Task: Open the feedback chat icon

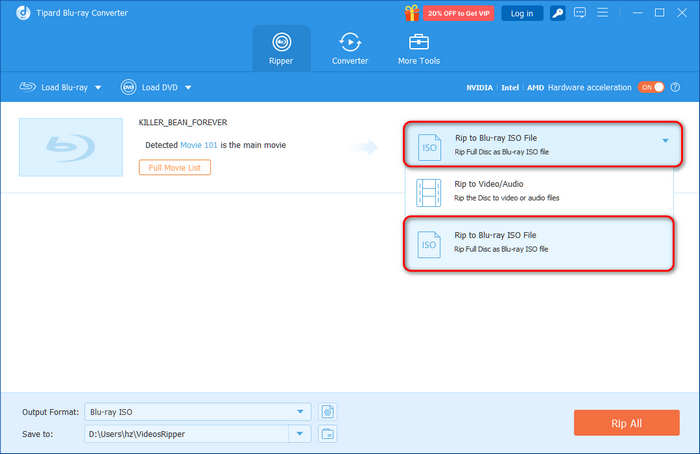Action: [x=580, y=12]
